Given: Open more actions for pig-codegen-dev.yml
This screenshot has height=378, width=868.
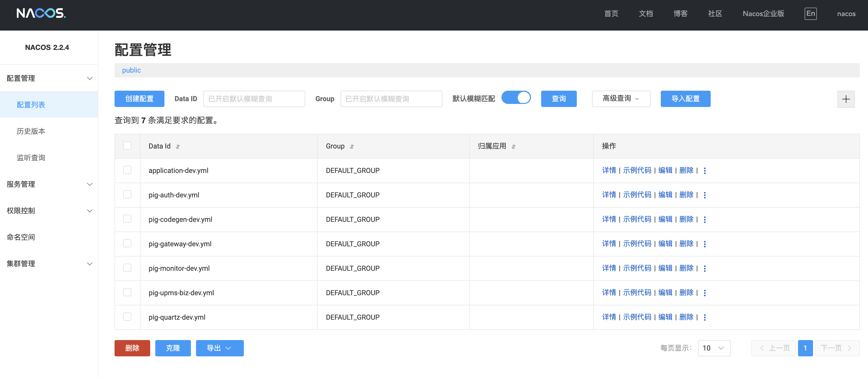Looking at the screenshot, I should (705, 220).
